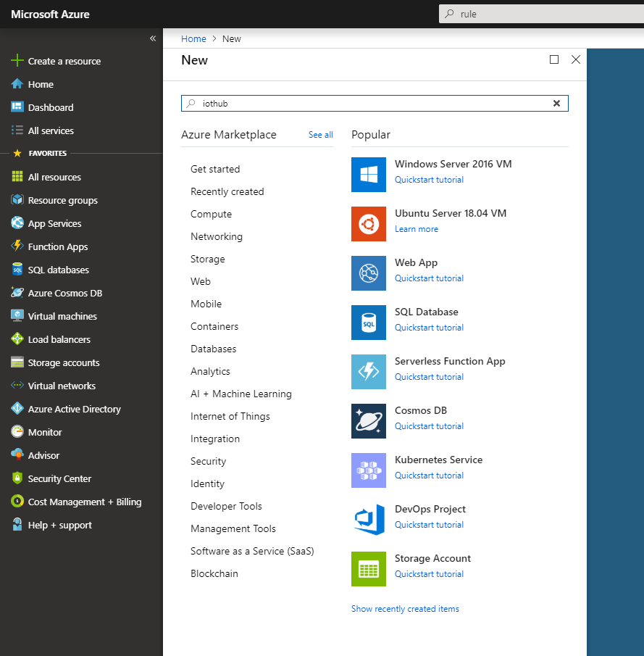Click the Advisor cloud icon
The width and height of the screenshot is (644, 656).
(17, 455)
